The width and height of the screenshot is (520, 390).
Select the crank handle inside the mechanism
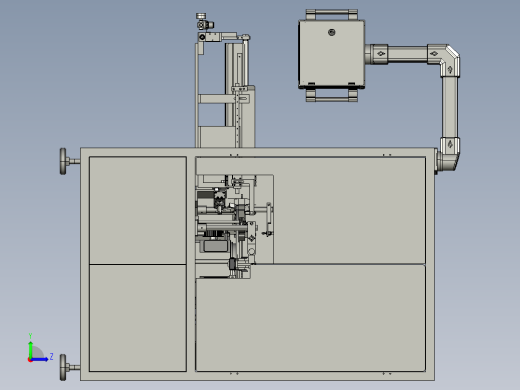click(269, 219)
